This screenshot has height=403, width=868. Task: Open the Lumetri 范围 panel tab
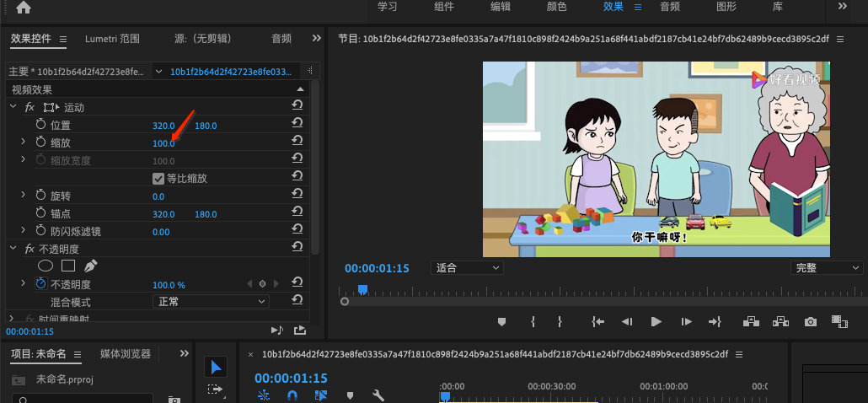click(112, 39)
